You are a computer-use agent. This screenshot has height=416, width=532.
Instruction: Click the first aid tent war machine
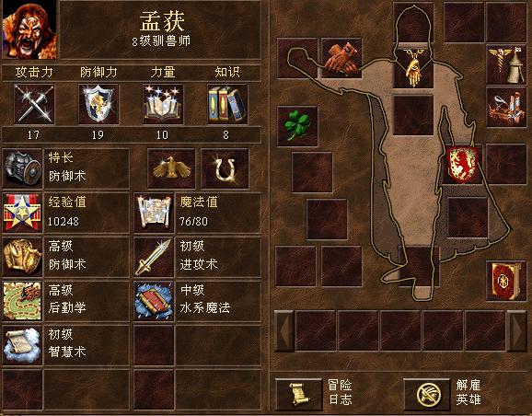pyautogui.click(x=506, y=64)
